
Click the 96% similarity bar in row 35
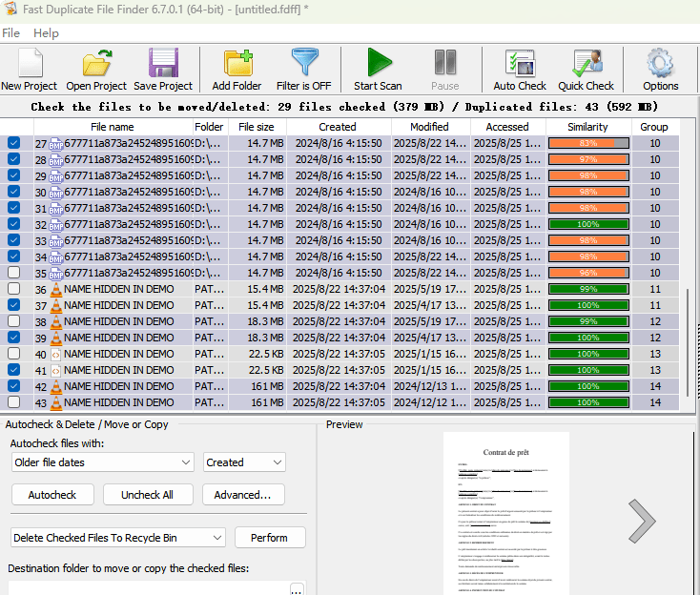(x=588, y=273)
